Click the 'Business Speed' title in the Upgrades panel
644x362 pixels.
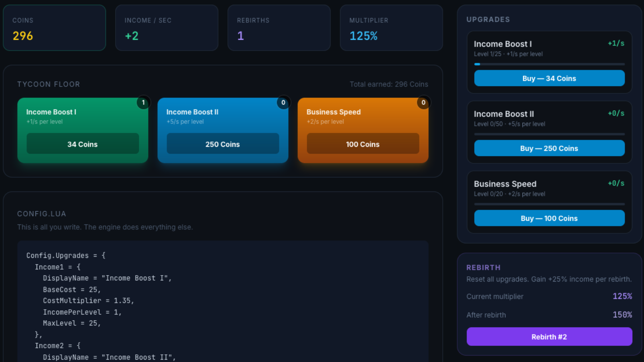click(505, 184)
